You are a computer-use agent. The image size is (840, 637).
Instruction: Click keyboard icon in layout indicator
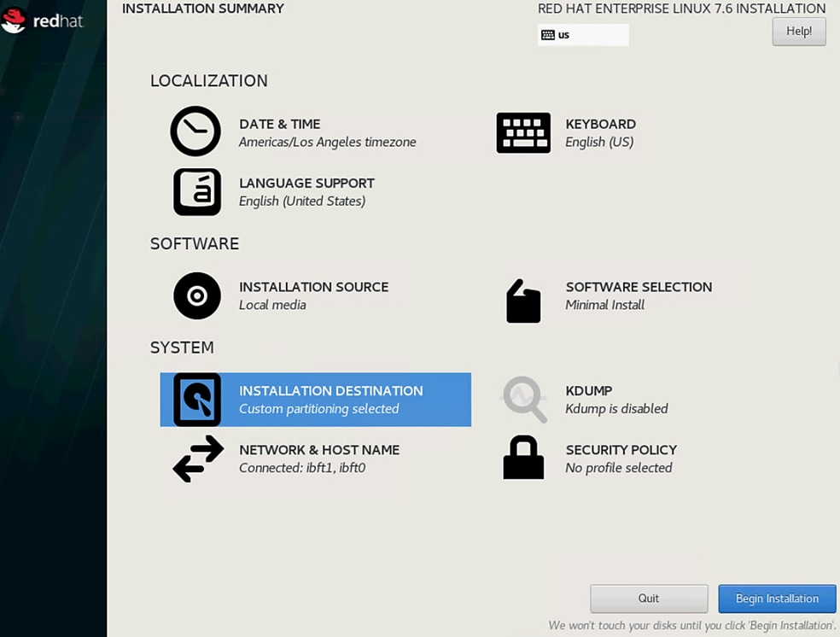pos(547,35)
